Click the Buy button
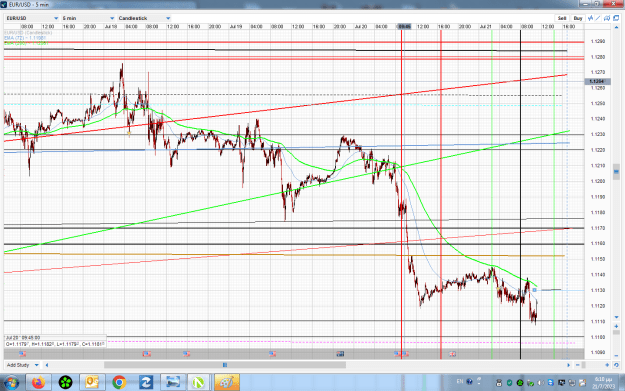Screen dimensions: 625x391 click(578, 18)
